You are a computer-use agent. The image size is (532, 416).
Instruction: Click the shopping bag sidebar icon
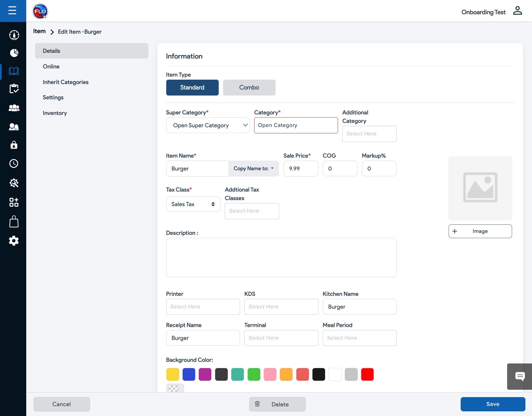14,222
